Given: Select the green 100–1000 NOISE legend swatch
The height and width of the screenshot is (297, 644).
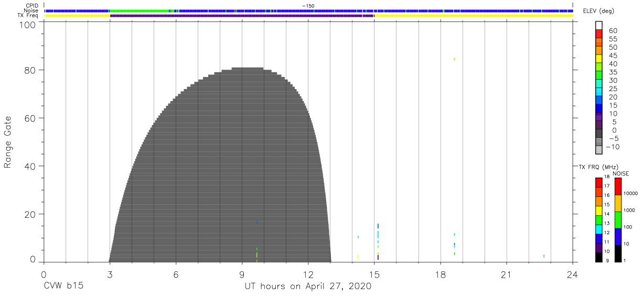Looking at the screenshot, I should 618,220.
